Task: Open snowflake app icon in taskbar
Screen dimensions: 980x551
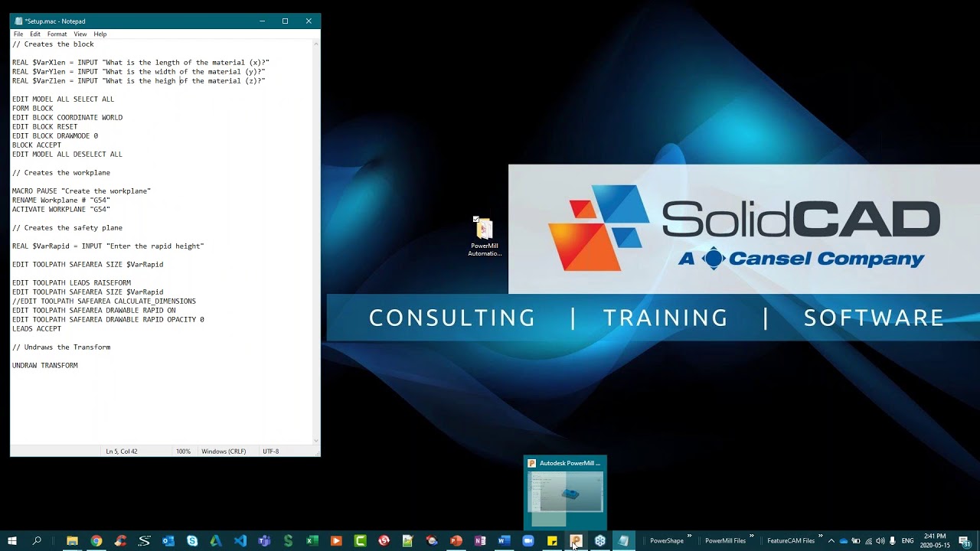Action: click(x=600, y=540)
